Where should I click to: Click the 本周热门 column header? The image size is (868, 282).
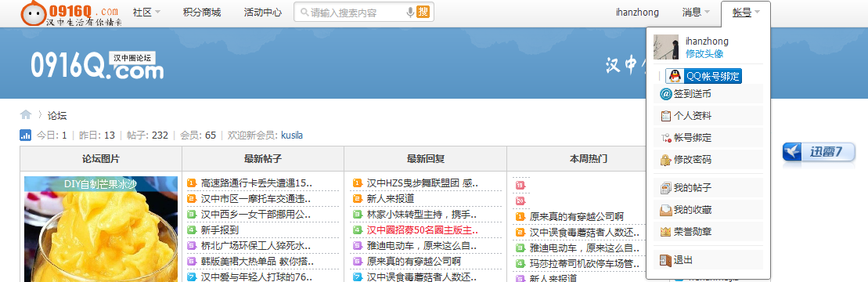pyautogui.click(x=589, y=159)
